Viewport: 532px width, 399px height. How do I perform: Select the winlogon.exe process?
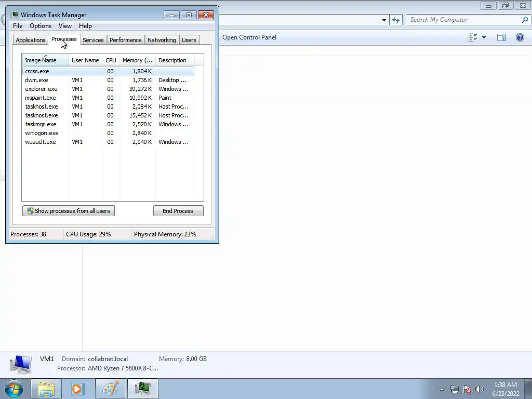(108, 133)
